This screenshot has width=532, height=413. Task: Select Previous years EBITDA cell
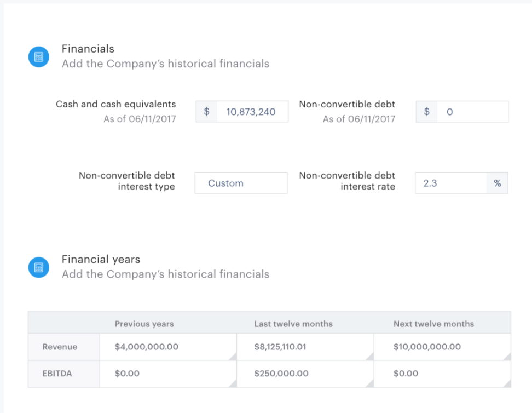(168, 374)
